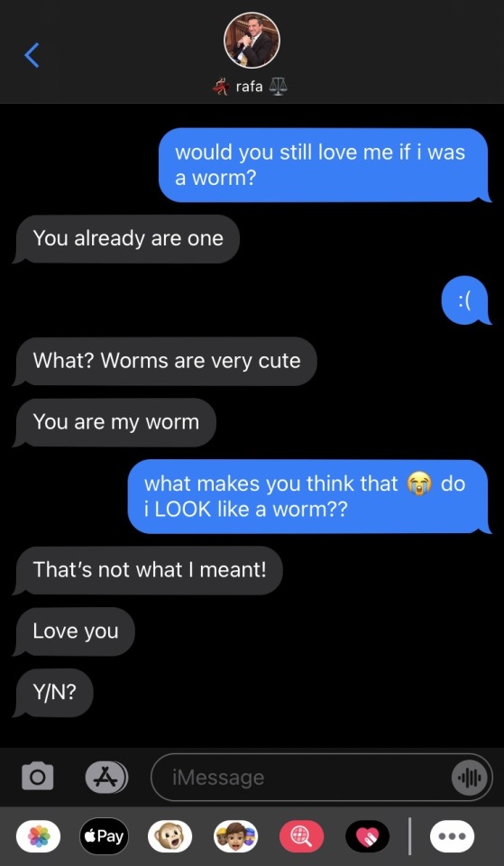This screenshot has width=504, height=866.
Task: Select the sad face ':(' message
Action: [x=466, y=300]
